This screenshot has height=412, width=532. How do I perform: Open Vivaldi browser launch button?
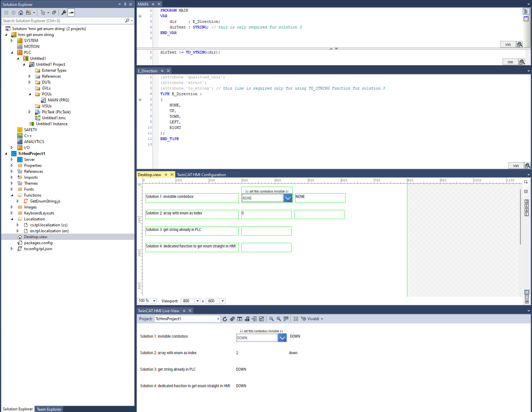pos(313,319)
